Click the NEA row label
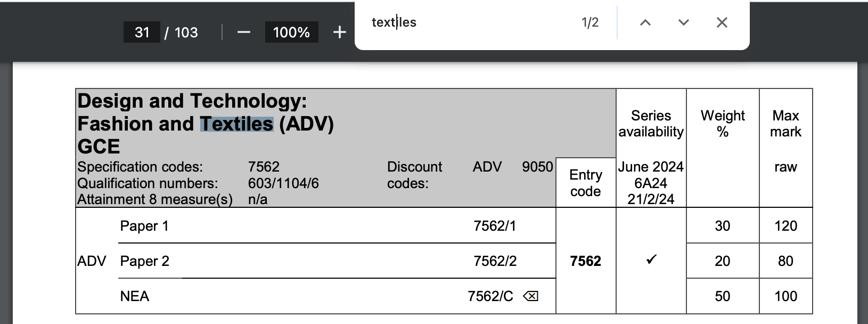 point(135,296)
